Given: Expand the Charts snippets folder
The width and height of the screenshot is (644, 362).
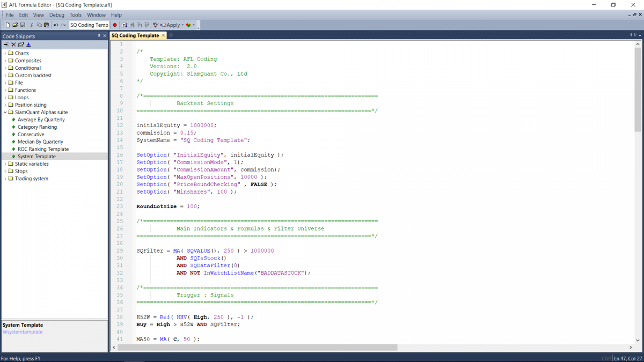Looking at the screenshot, I should click(x=5, y=53).
